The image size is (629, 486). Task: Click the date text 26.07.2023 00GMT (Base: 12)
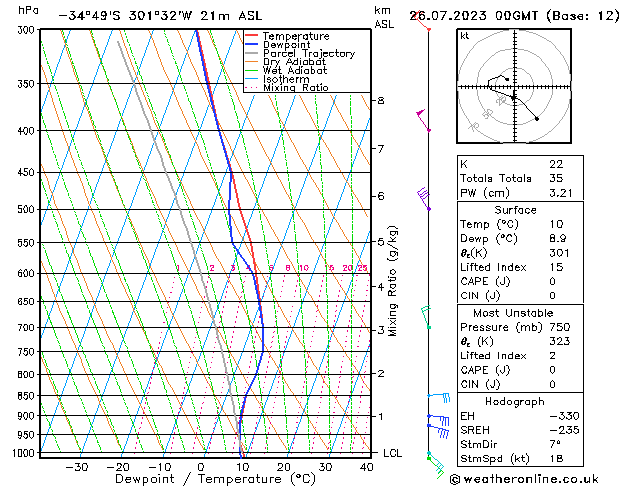(x=514, y=16)
